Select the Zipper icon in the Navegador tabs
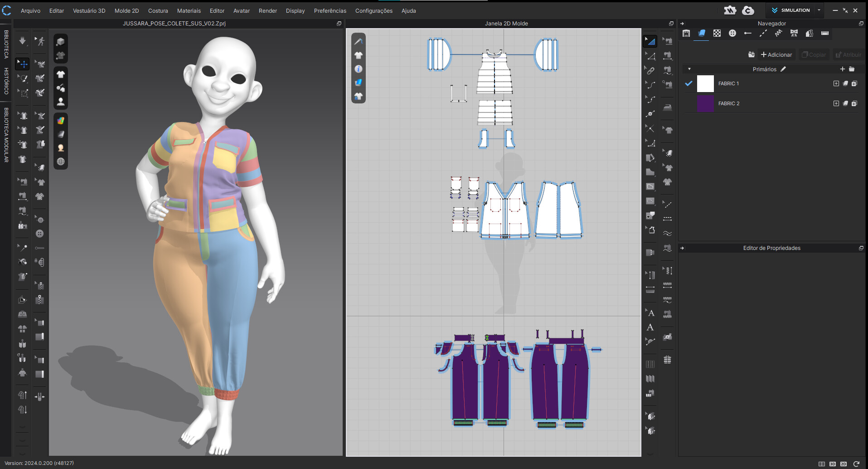Screen dimensions: 868x469 824,33
